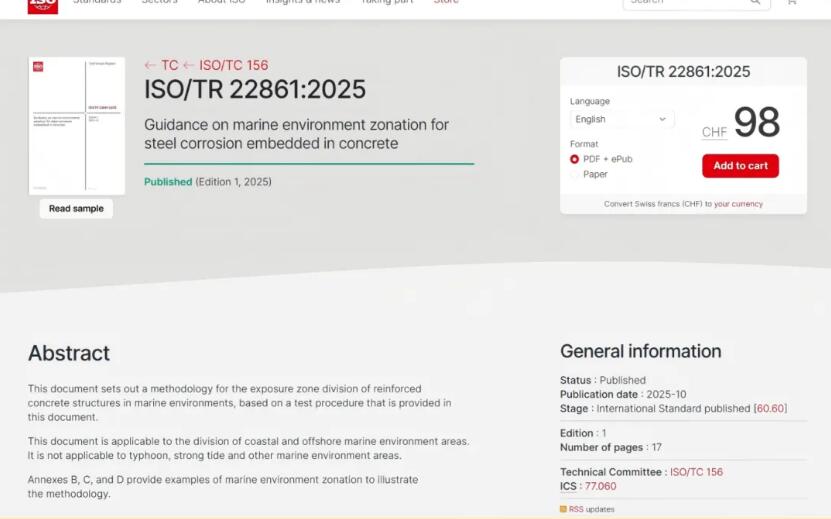This screenshot has width=831, height=519.
Task: Select the Paper format option
Action: [575, 174]
